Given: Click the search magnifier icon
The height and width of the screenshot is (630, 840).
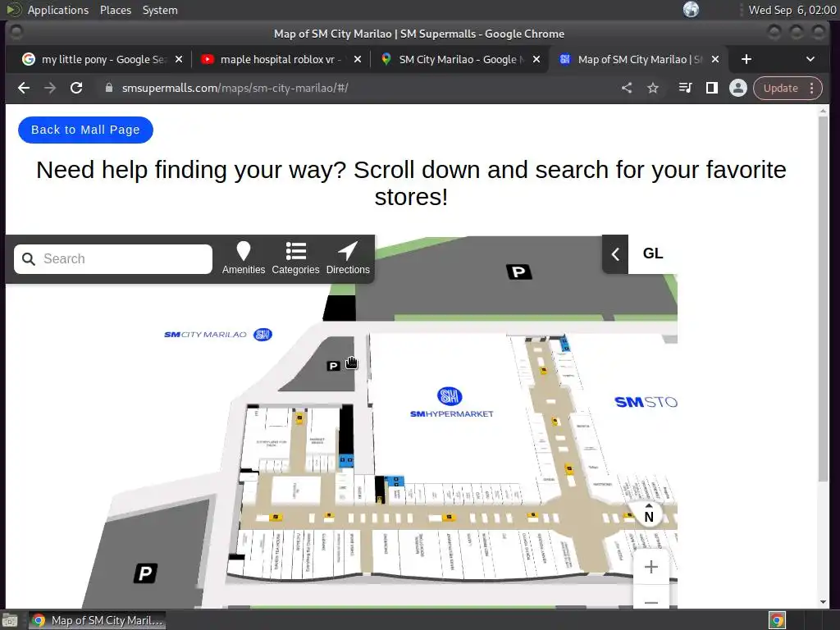Looking at the screenshot, I should coord(29,259).
